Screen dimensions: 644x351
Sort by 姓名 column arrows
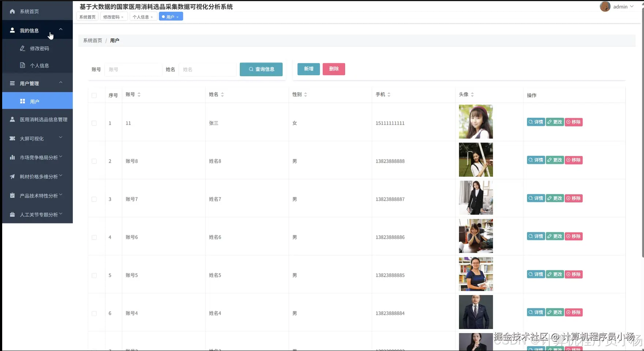(x=222, y=95)
